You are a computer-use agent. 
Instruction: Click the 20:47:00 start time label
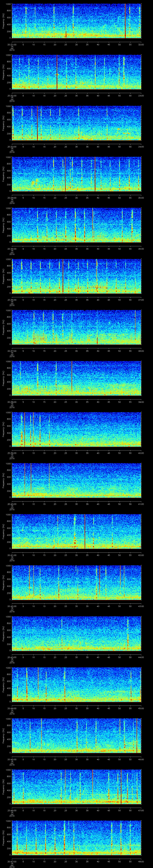click(12, 861)
